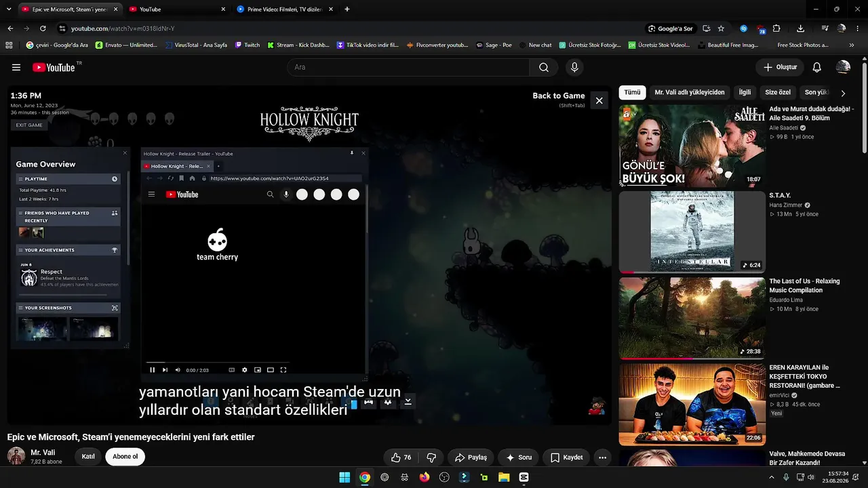Focus the YouTube Ara search field
868x488 pixels.
(x=408, y=67)
